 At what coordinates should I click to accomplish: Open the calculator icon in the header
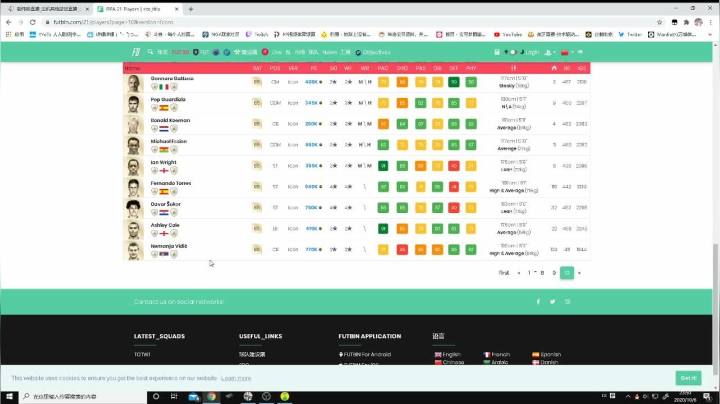click(x=497, y=52)
